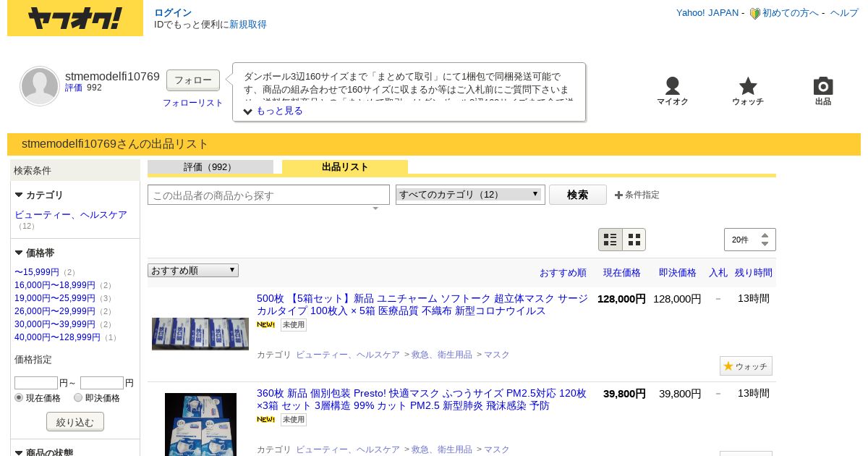This screenshot has height=456, width=868.
Task: Filter price 40,000円〜128,999円
Action: click(57, 337)
